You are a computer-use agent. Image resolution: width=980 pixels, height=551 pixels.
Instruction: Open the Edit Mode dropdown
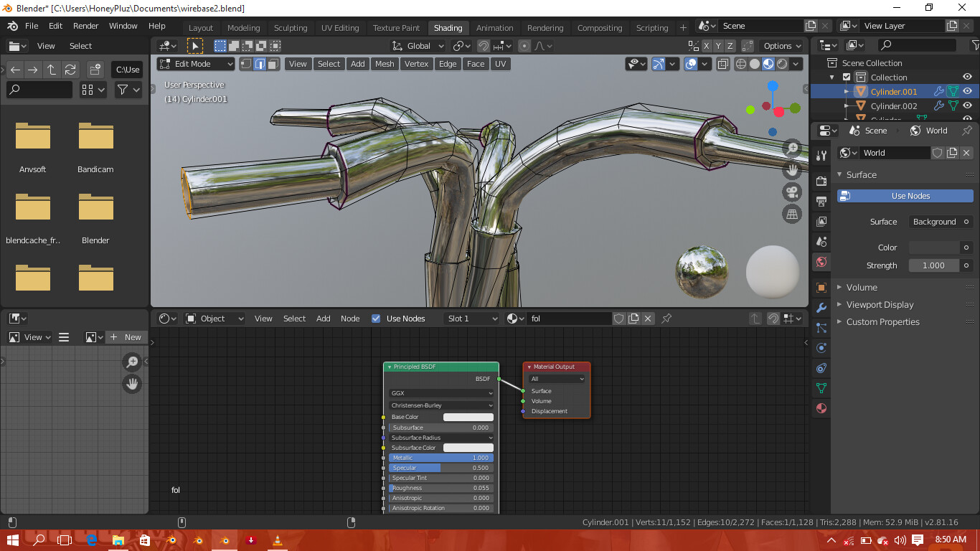tap(196, 64)
